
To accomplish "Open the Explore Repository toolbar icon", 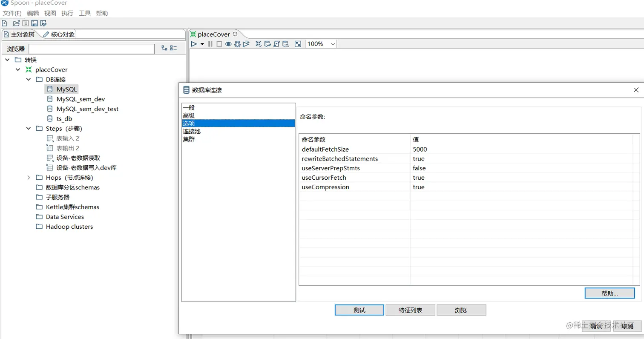I will click(26, 23).
